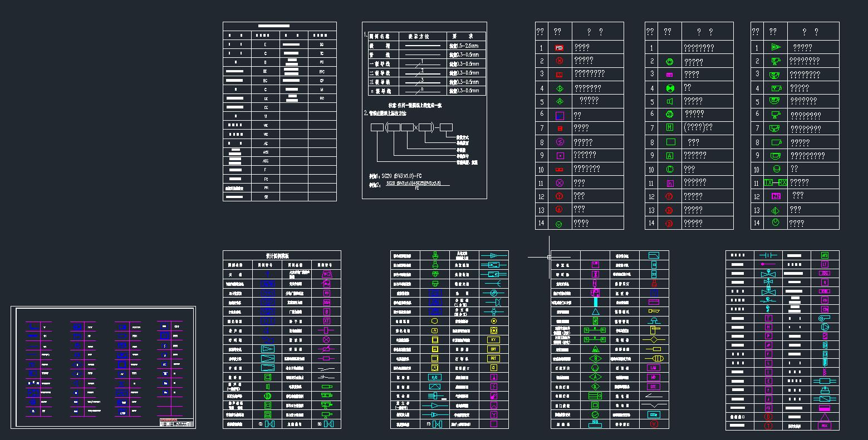Select the red PZD symbol in row 1

pyautogui.click(x=559, y=48)
